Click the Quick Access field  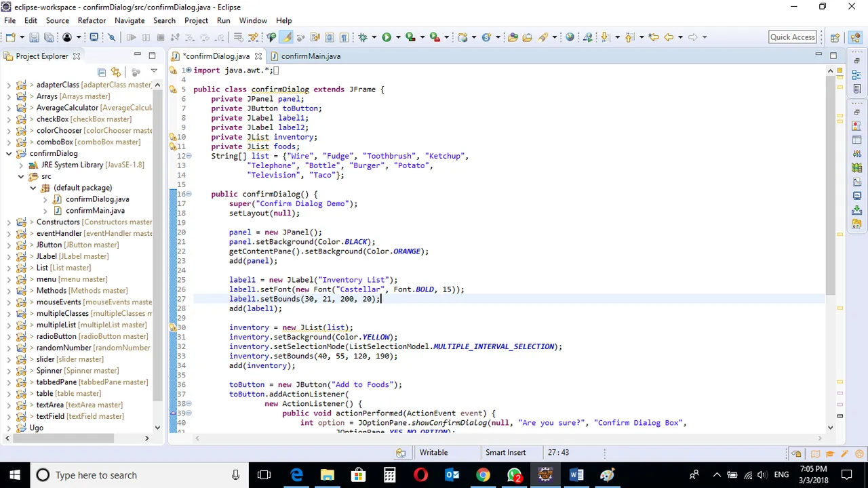pos(792,37)
